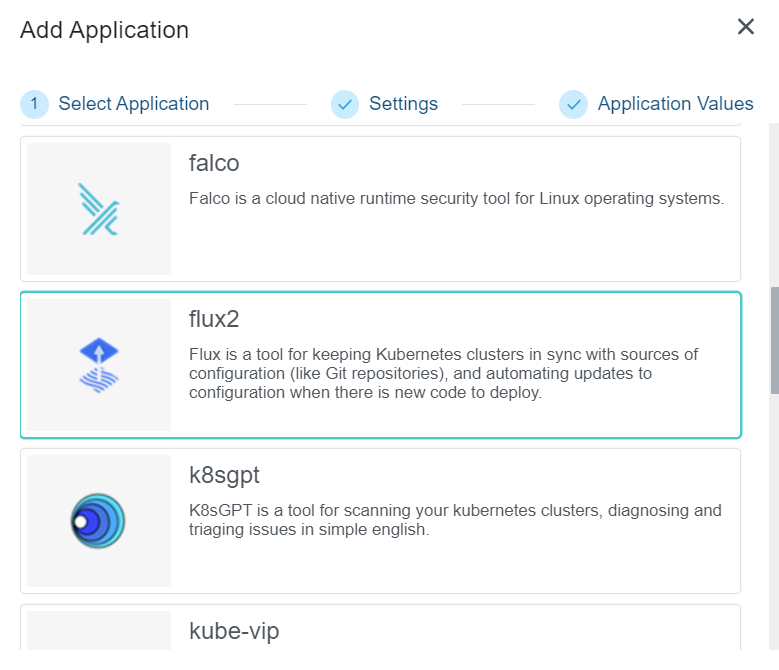Pick the k8sgpt application title
779x670 pixels.
tap(224, 475)
